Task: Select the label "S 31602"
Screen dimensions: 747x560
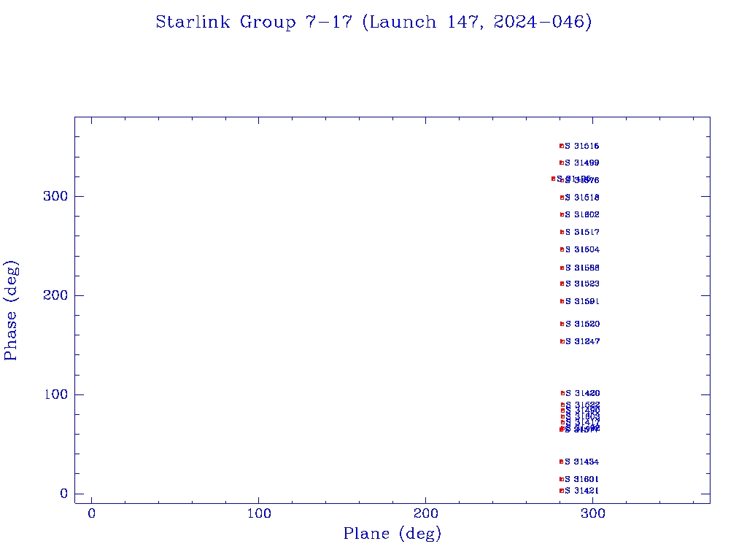Action: point(582,215)
